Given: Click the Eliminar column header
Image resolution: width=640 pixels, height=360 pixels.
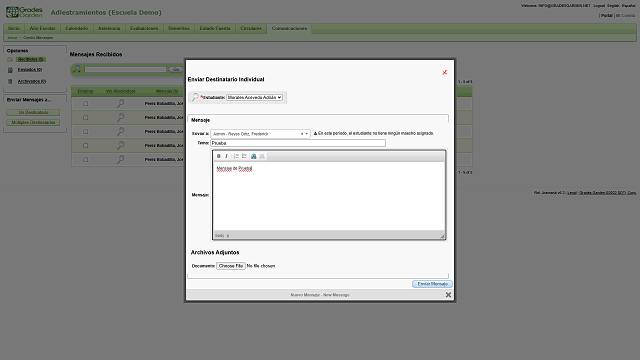Looking at the screenshot, I should pos(85,91).
